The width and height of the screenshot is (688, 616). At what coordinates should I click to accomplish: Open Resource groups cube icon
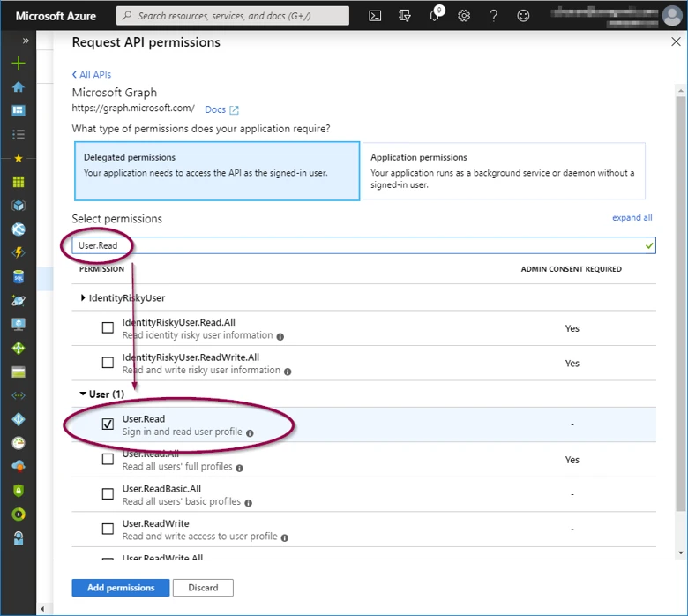19,206
